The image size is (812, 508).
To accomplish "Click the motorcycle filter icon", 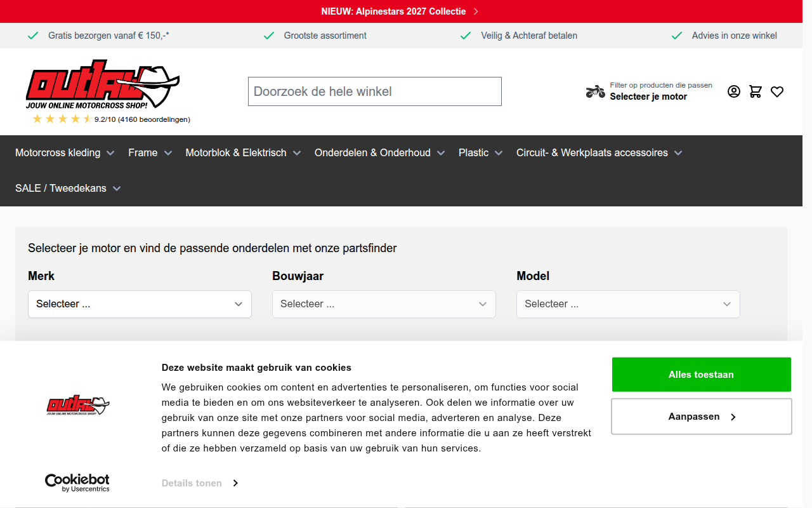I will coord(595,91).
